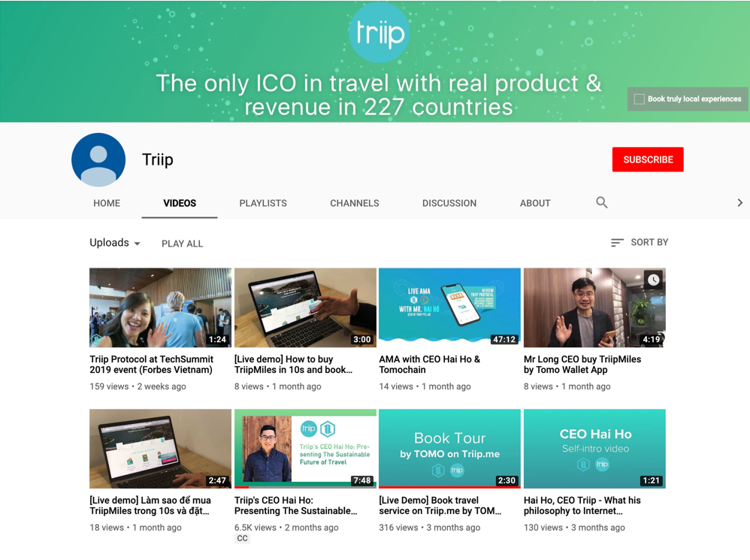
Task: Click the right chevron to show more tabs
Action: pyautogui.click(x=739, y=203)
